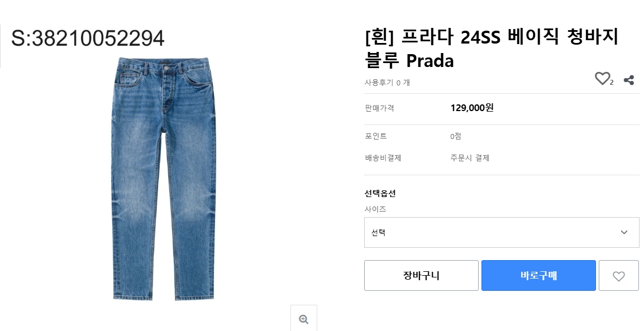Image resolution: width=644 pixels, height=331 pixels.
Task: Click the chevron arrow in size selector
Action: coord(624,232)
